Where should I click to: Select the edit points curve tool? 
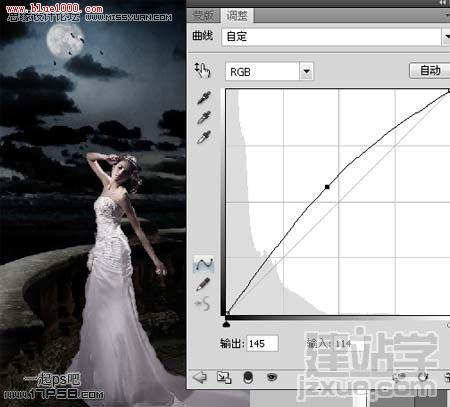[203, 264]
